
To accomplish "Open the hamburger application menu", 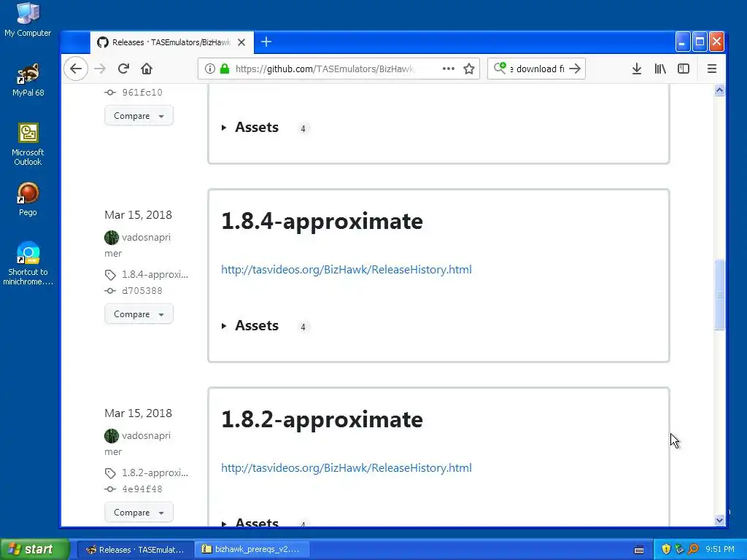I will 712,69.
